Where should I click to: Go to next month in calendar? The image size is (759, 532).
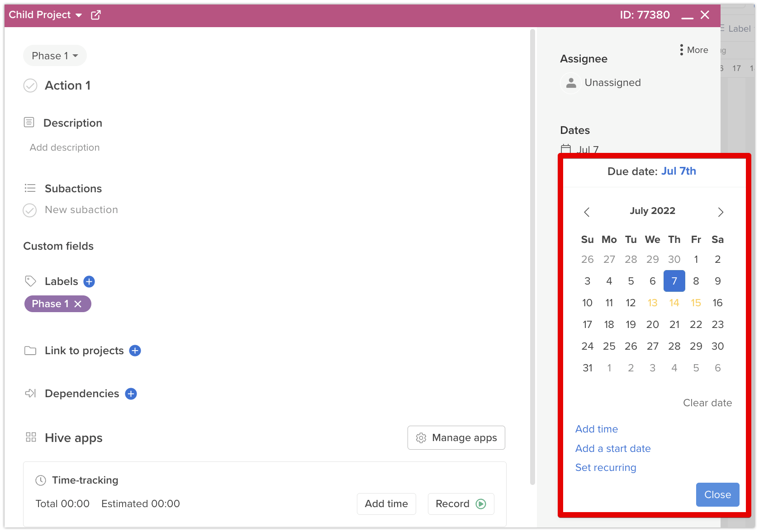(x=721, y=212)
